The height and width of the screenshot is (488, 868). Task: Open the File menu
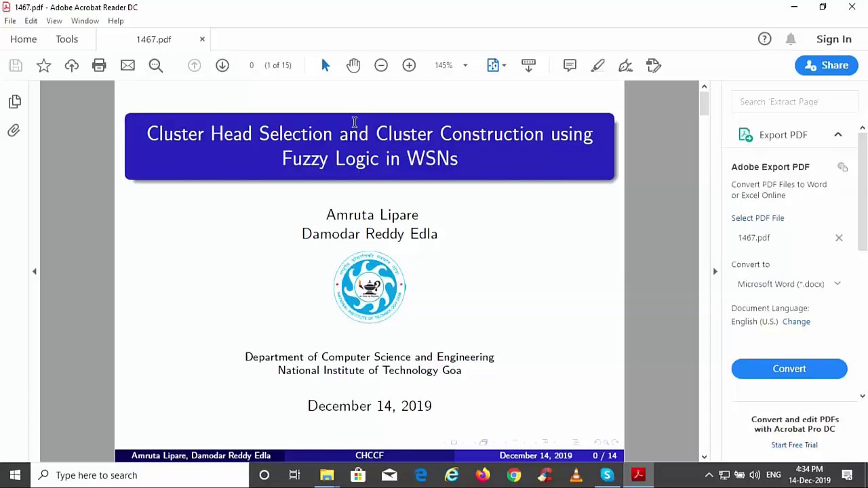click(x=10, y=21)
